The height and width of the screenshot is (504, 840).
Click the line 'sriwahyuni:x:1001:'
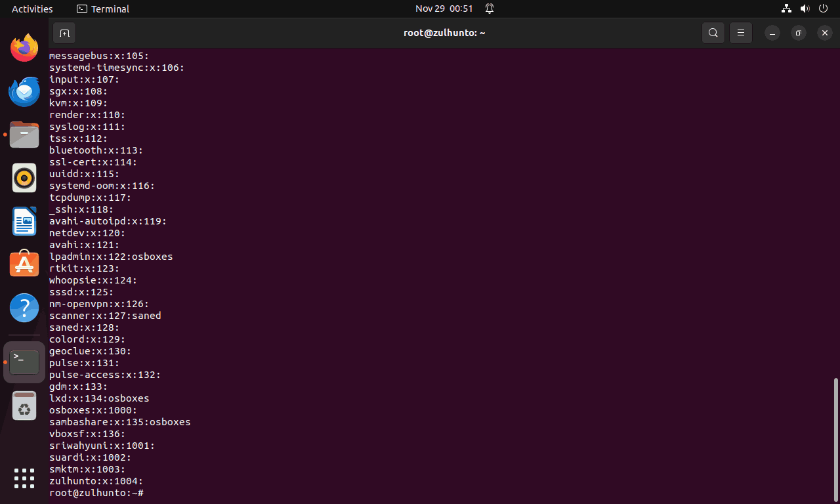102,446
